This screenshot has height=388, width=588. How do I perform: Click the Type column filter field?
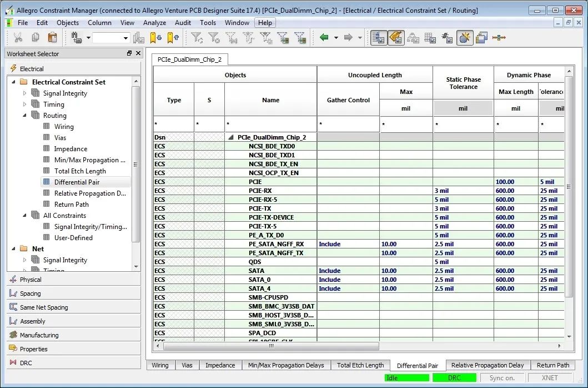tap(174, 125)
